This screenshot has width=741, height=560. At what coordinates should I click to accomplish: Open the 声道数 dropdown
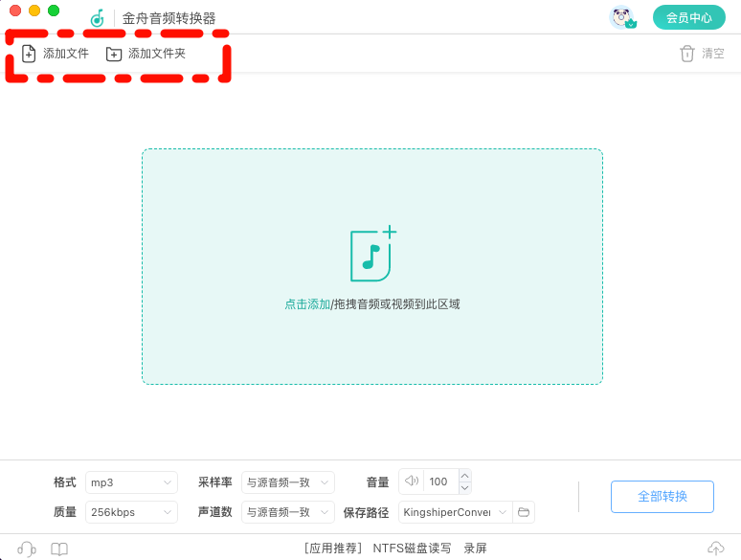[x=288, y=512]
